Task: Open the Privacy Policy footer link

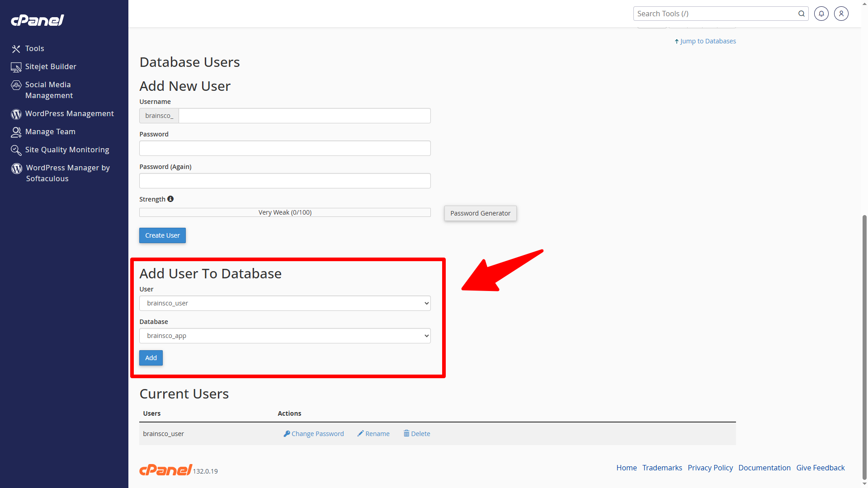Action: tap(710, 468)
